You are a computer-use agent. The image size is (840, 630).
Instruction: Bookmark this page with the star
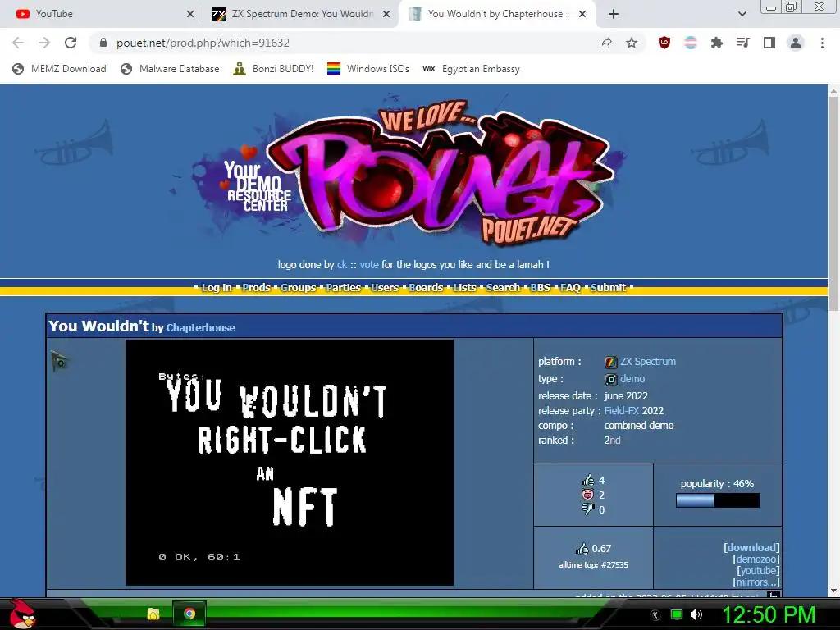632,43
